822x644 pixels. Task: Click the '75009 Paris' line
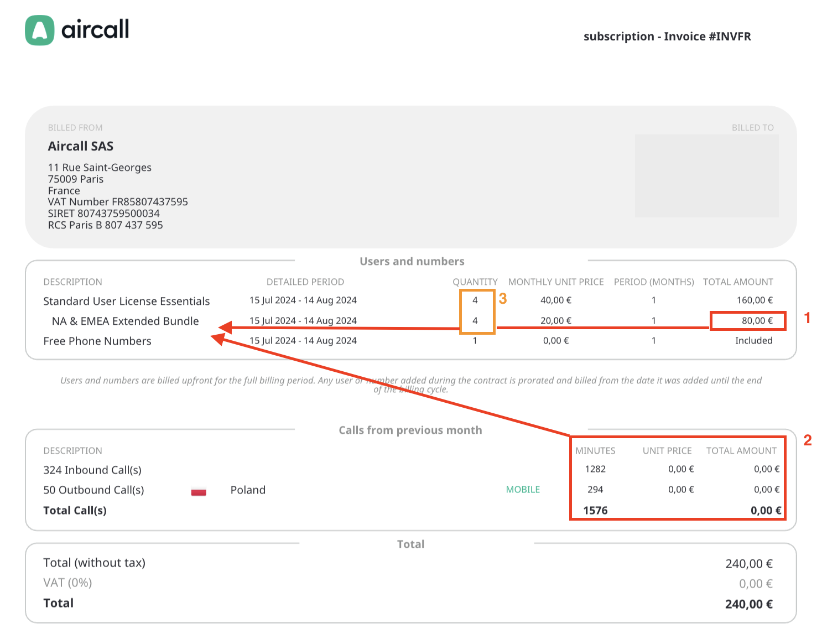click(x=76, y=179)
